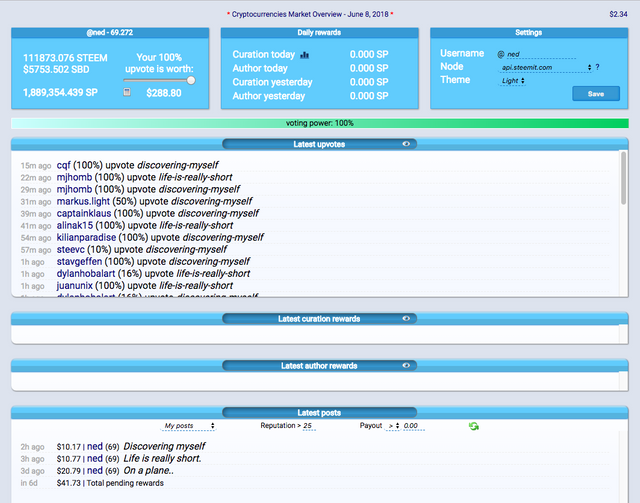
Task: Click the Latest upvotes list scrollbar
Action: pyautogui.click(x=623, y=178)
